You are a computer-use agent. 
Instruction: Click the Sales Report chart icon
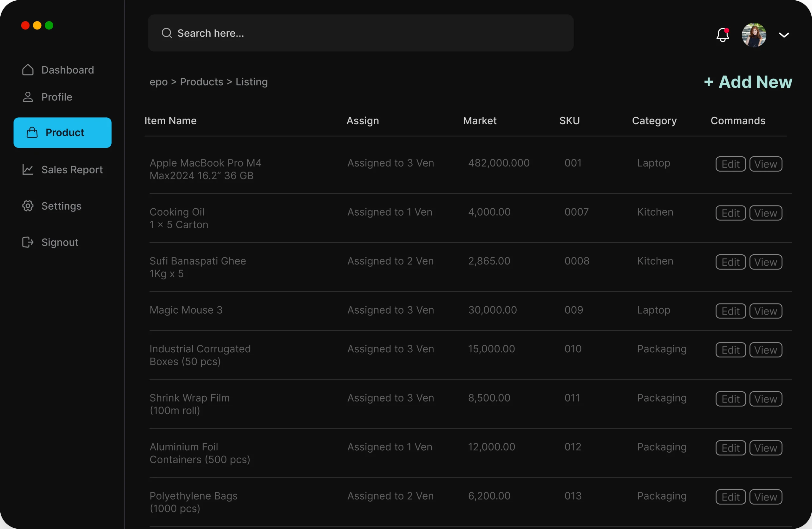point(28,169)
